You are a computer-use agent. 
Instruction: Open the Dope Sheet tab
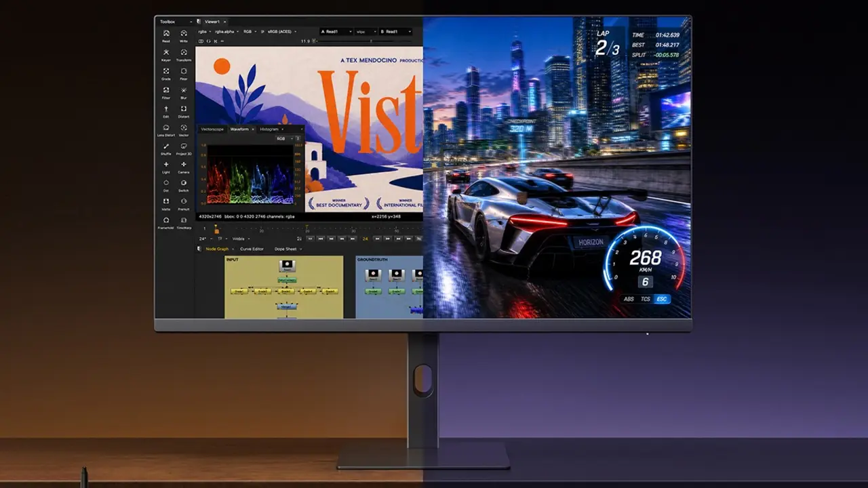point(285,249)
